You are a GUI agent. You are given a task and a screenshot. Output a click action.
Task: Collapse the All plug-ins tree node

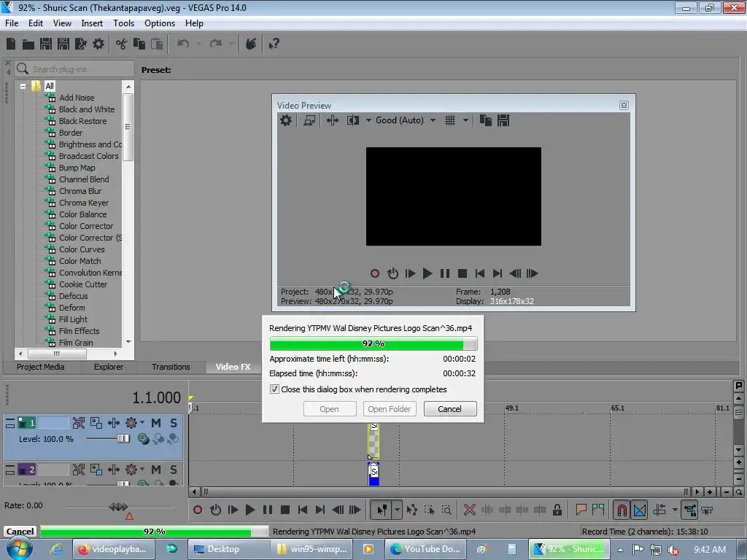23,86
